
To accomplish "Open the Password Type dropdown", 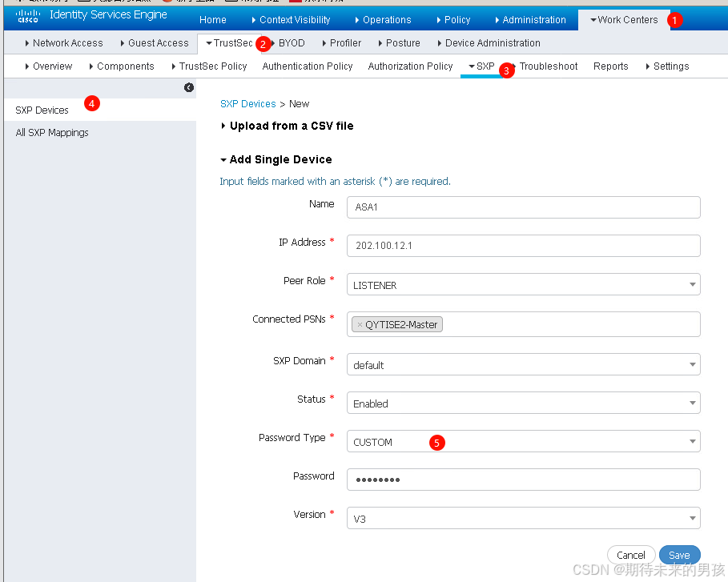I will tap(523, 441).
